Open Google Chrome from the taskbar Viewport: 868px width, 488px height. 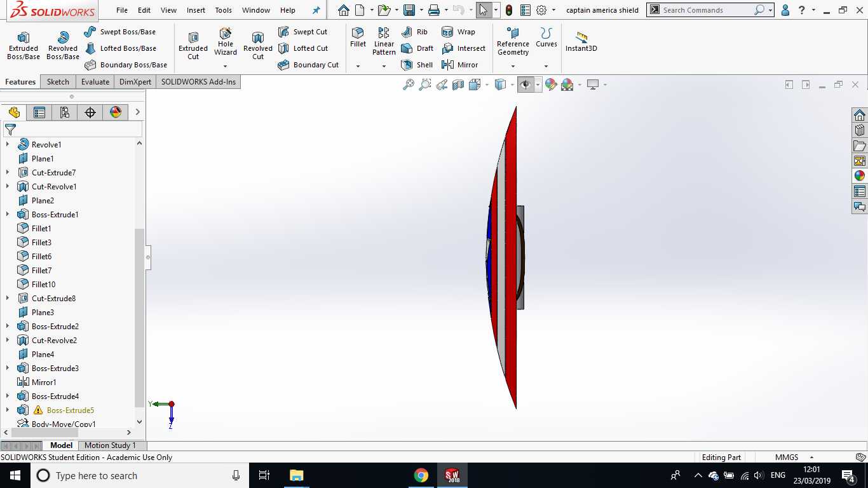[x=421, y=475]
